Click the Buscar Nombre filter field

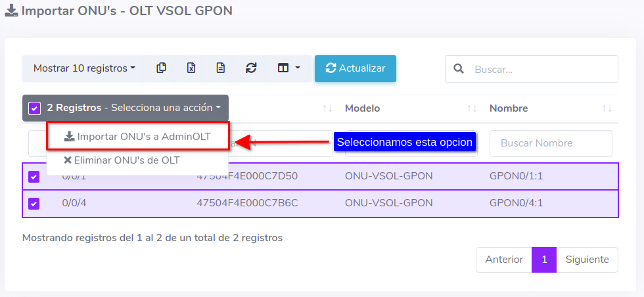click(x=551, y=143)
